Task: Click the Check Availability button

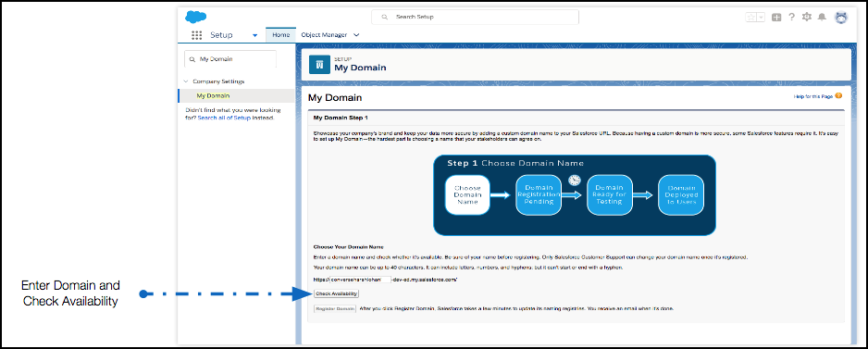Action: tap(336, 293)
